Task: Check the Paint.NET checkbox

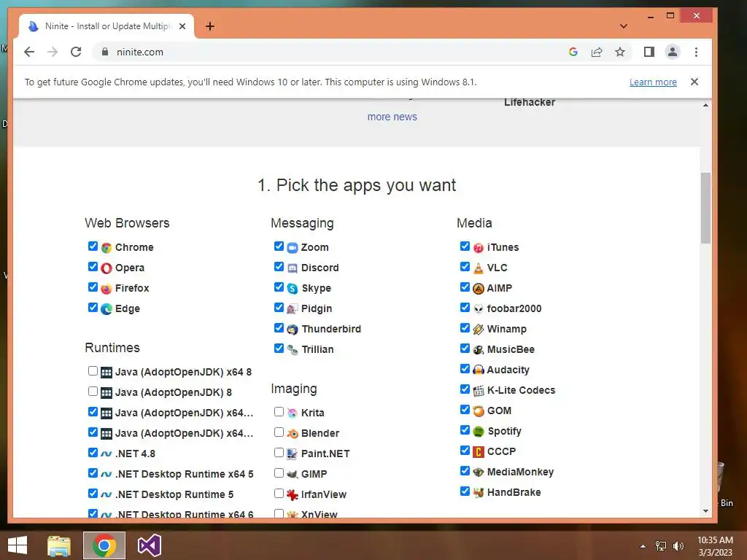Action: 279,452
